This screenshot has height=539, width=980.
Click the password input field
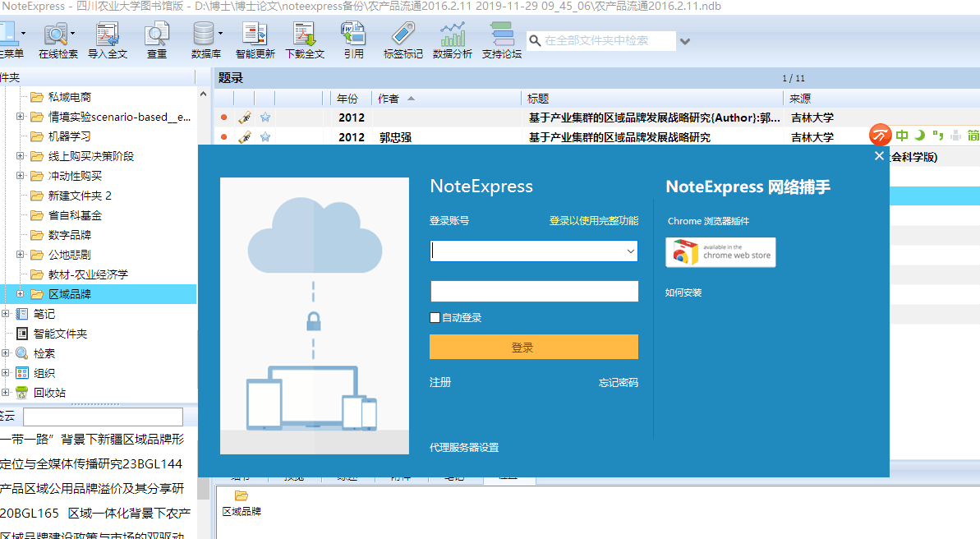click(x=535, y=292)
